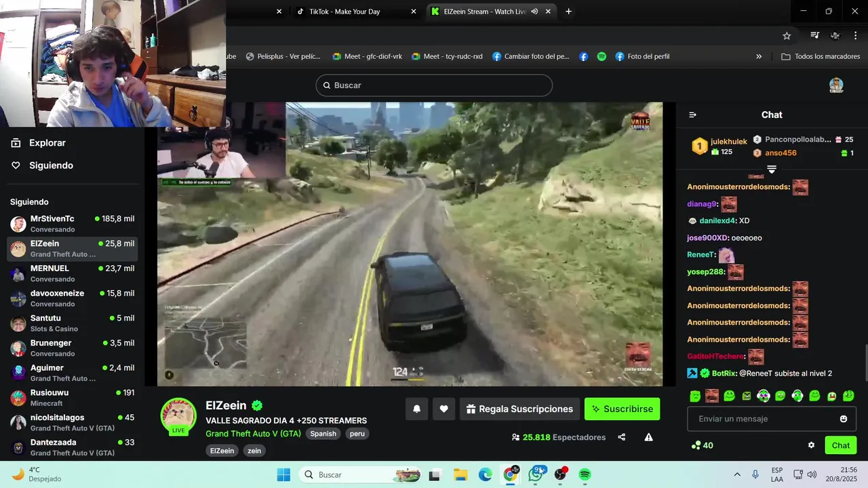868x488 pixels.
Task: Expand hidden bookmarks chevron
Action: tap(759, 57)
